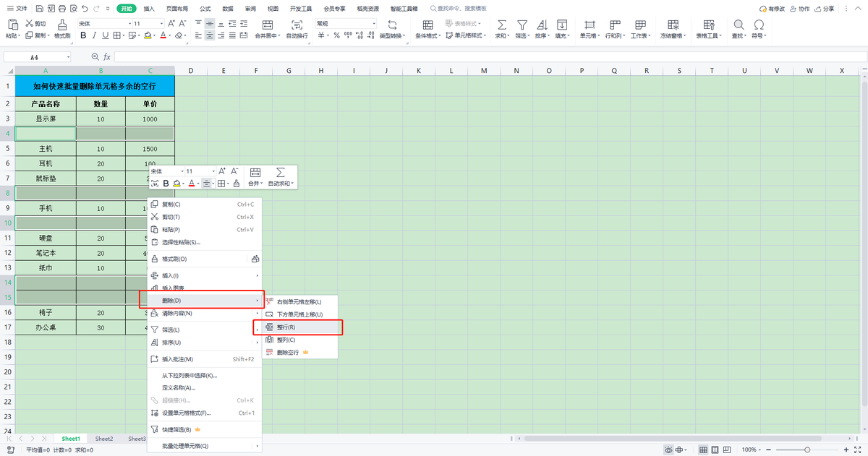Toggle underline formatting in the ribbon
868x456 pixels.
106,35
